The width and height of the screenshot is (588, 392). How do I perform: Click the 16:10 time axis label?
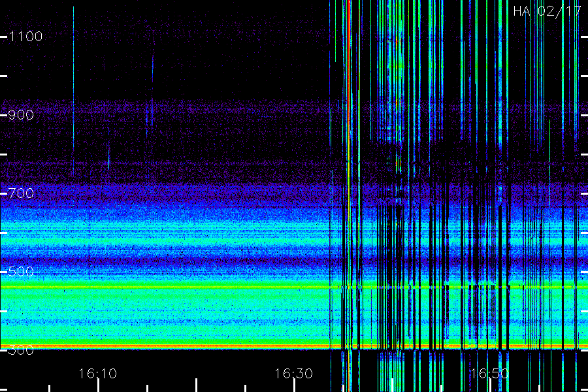coord(97,374)
